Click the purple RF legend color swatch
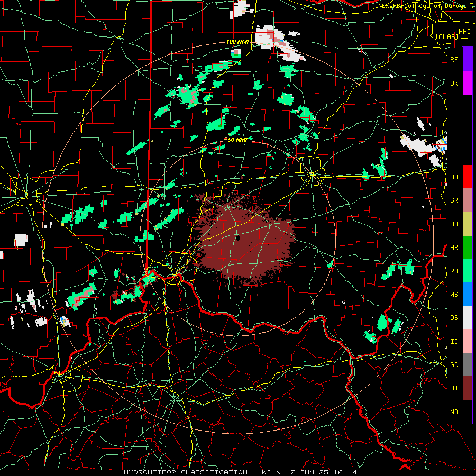This screenshot has width=476, height=476. click(x=467, y=59)
